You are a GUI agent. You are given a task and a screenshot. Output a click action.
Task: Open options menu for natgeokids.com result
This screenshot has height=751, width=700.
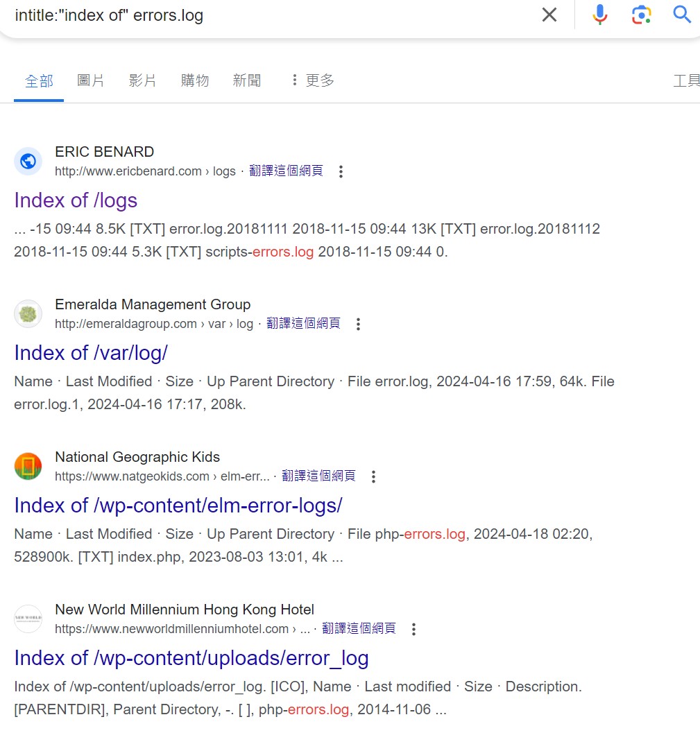click(x=373, y=476)
